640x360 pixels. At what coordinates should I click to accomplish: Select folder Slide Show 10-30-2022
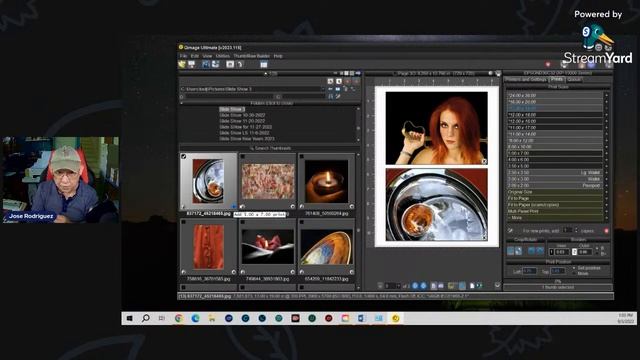242,115
